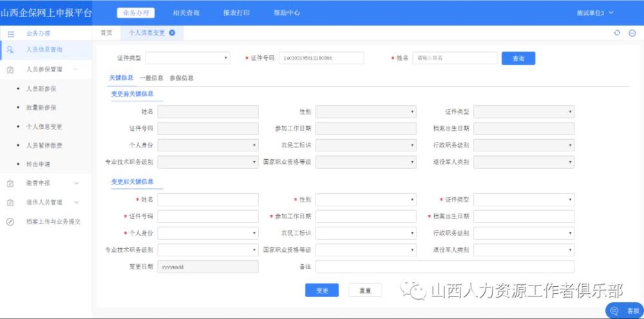Collapse the 人员参保管理 sidebar section
Screen dimensions: 644x319
[x=76, y=70]
